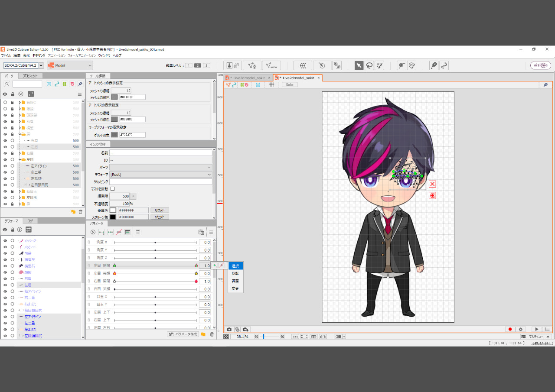Open the マルチビュー dropdown
Image resolution: width=555 pixels, height=392 pixels.
click(x=535, y=337)
